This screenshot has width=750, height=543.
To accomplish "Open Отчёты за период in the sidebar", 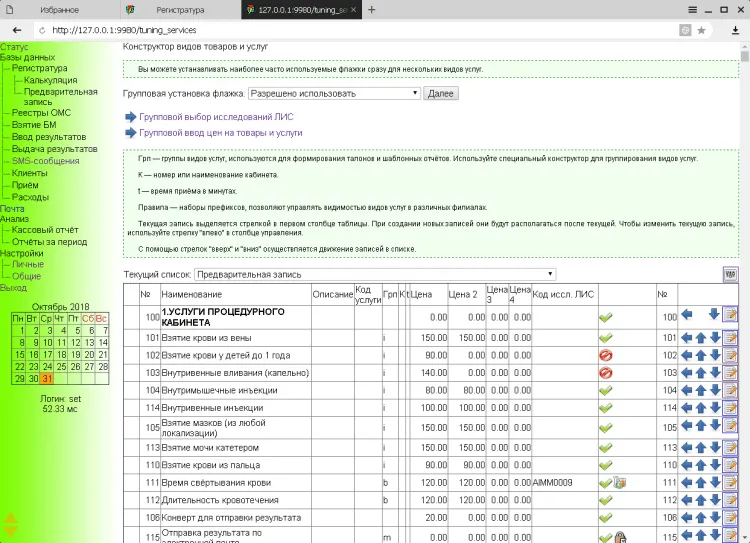I will coord(49,242).
